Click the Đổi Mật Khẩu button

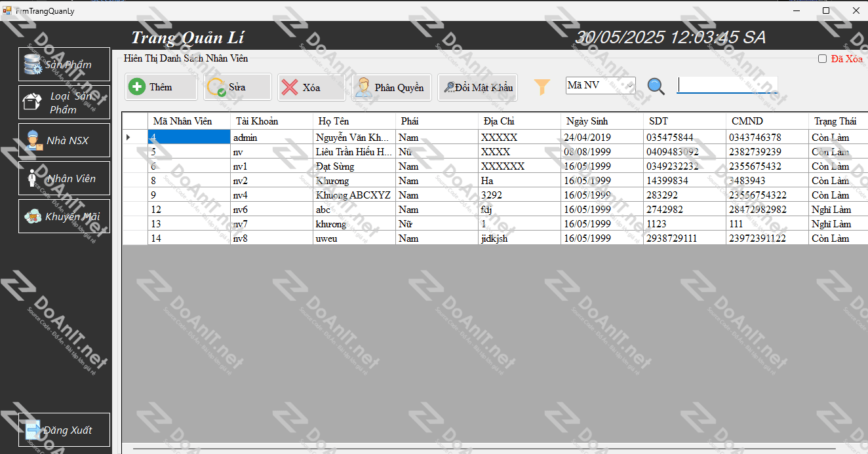tap(477, 87)
